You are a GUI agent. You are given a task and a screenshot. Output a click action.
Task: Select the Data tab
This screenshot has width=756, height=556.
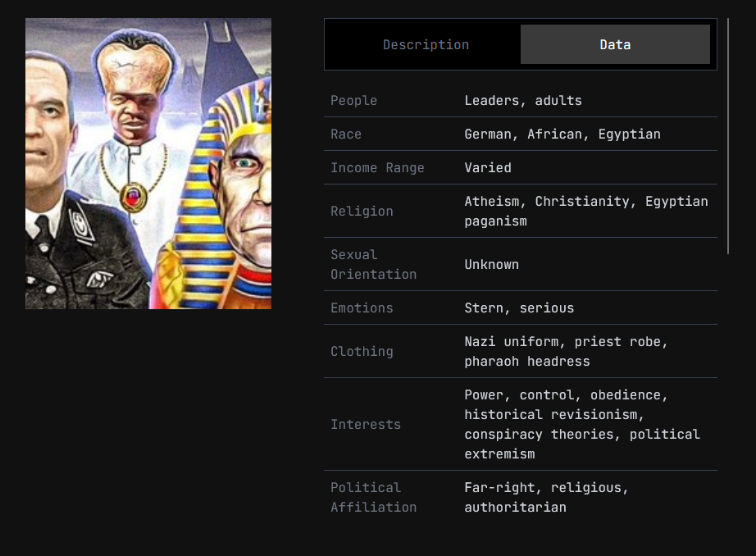pos(615,45)
